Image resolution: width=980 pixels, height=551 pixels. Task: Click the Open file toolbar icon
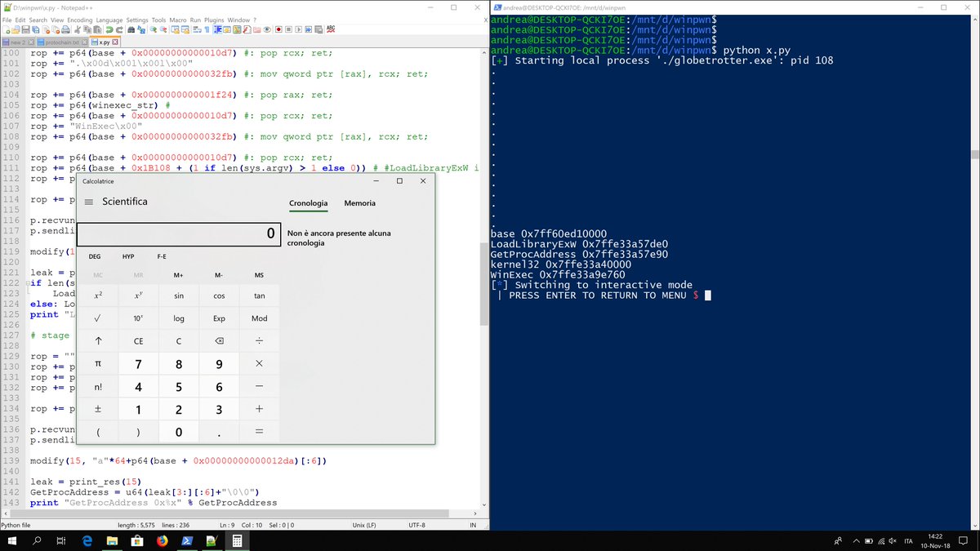pyautogui.click(x=15, y=29)
